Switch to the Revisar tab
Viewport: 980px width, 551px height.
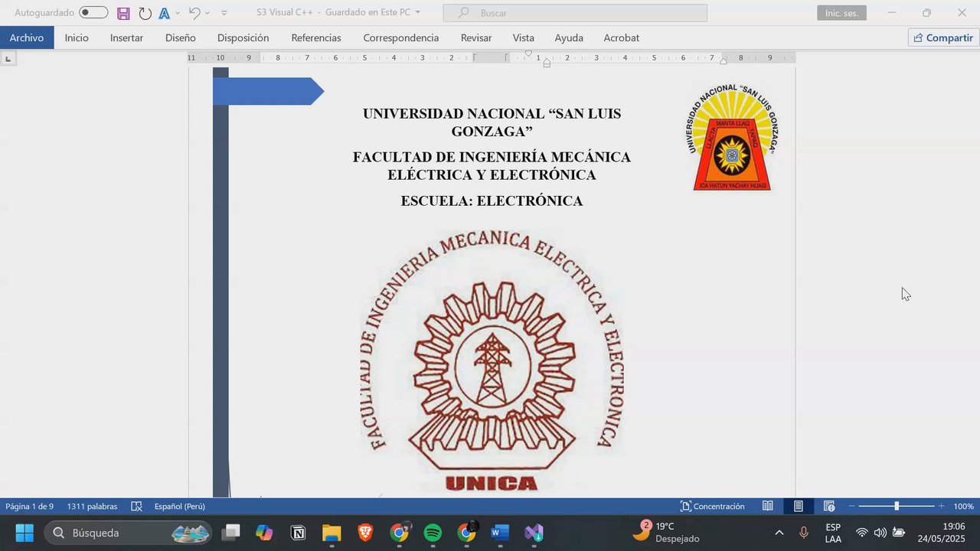476,37
